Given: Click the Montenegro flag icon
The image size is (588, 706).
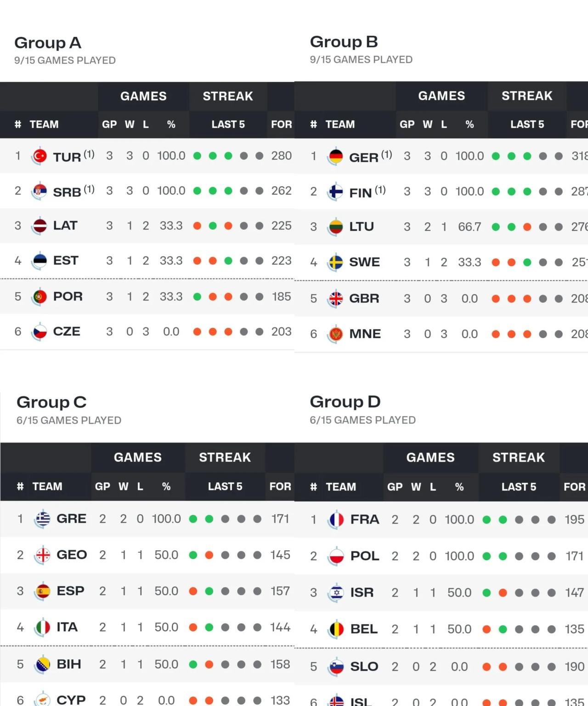Looking at the screenshot, I should 336,334.
